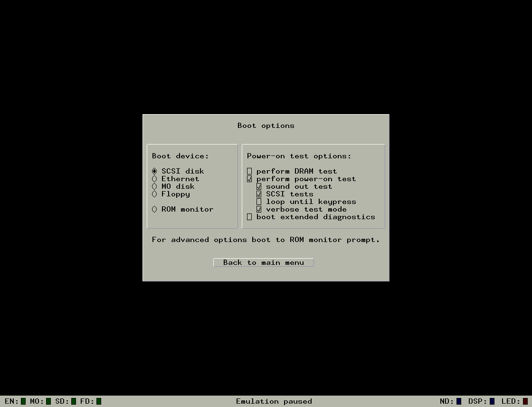Enable boot extended diagnostics
This screenshot has height=407, width=532.
(249, 217)
